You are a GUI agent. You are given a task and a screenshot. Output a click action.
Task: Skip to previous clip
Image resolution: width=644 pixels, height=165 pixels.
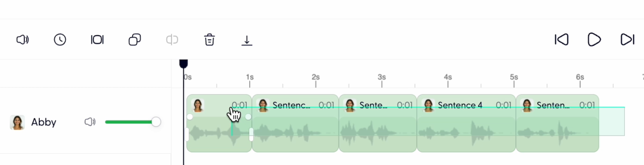[561, 39]
